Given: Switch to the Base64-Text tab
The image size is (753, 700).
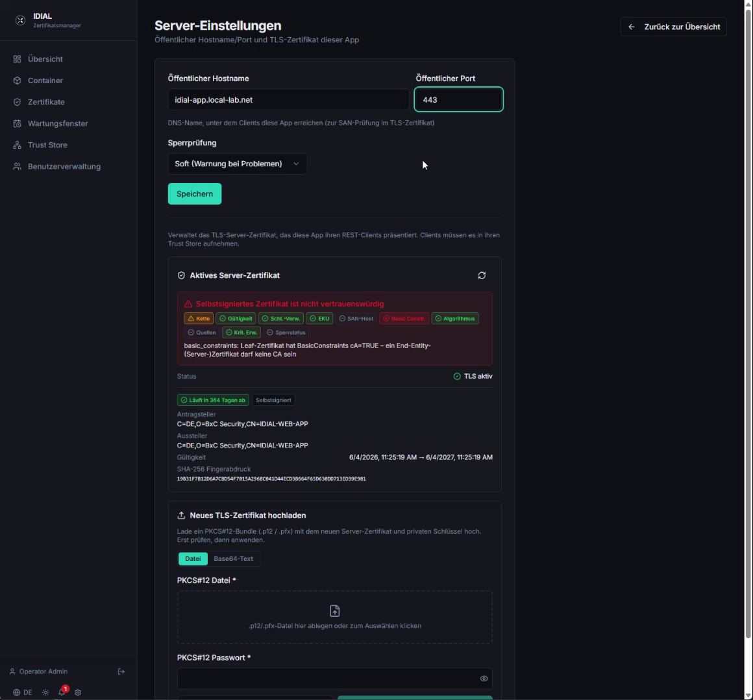Looking at the screenshot, I should pyautogui.click(x=234, y=558).
